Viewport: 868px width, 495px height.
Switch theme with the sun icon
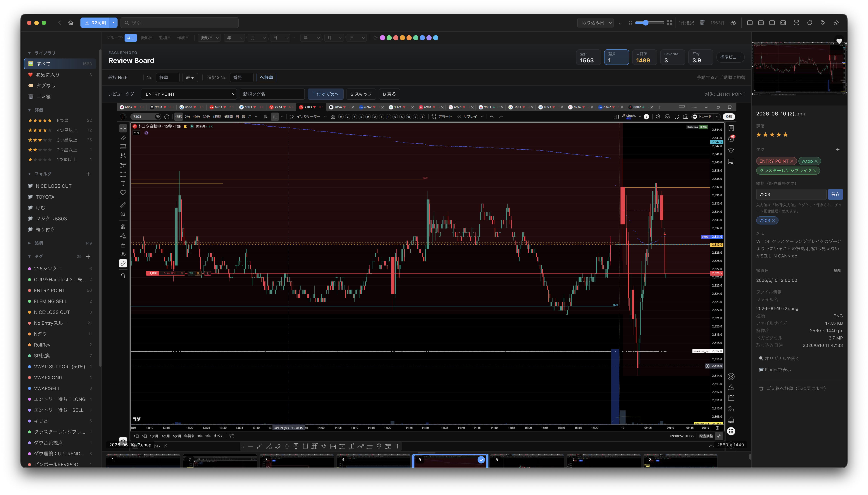tap(836, 23)
